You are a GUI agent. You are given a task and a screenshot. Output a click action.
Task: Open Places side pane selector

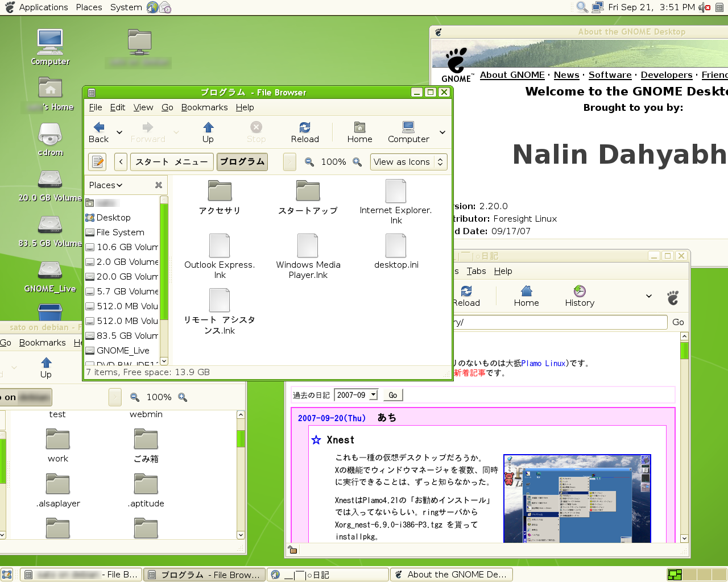[106, 185]
